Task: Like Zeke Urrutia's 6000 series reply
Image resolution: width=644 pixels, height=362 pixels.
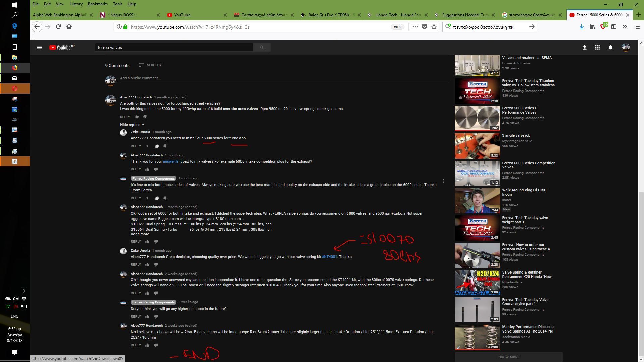Action: pos(157,146)
